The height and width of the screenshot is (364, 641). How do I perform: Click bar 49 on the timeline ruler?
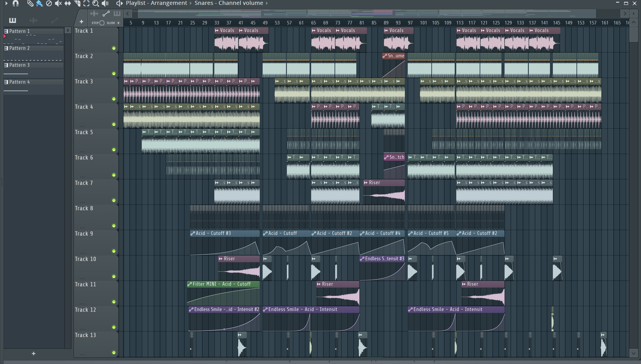[x=265, y=23]
